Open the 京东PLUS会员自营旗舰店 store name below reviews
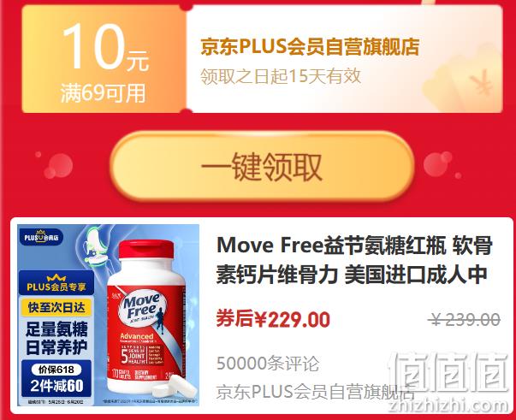 pyautogui.click(x=315, y=392)
